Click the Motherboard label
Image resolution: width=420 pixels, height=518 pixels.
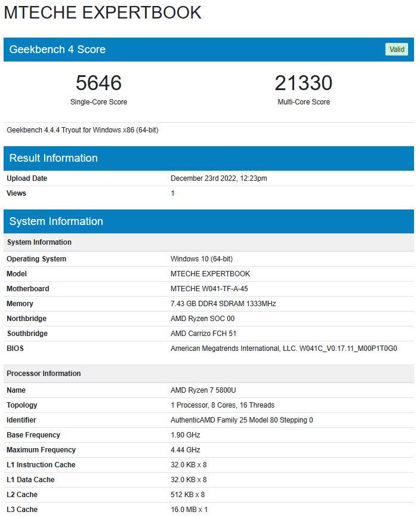pos(27,289)
